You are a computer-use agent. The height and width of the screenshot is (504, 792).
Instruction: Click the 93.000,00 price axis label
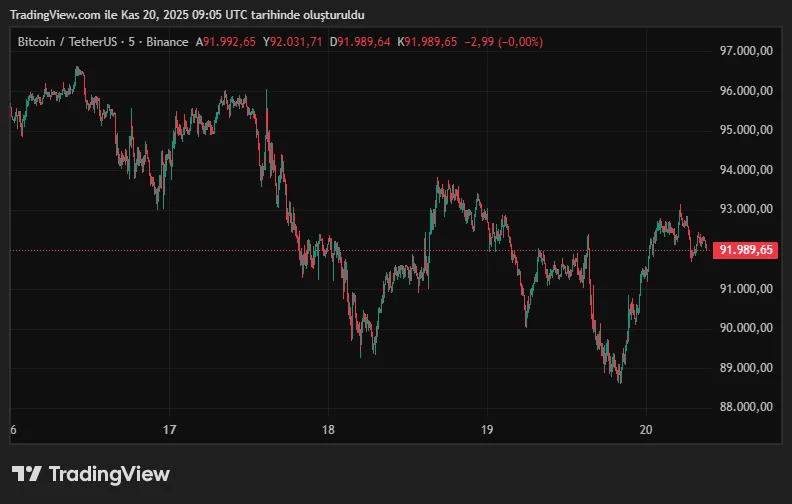(746, 209)
